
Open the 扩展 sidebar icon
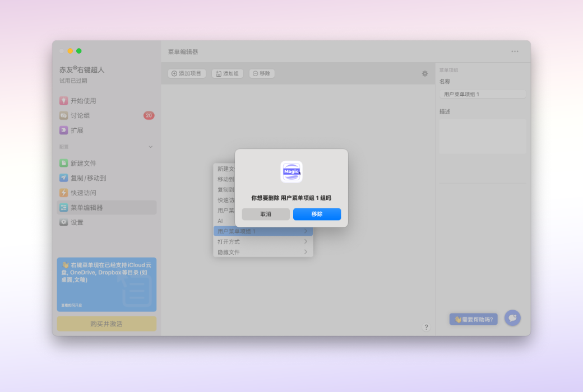point(63,130)
